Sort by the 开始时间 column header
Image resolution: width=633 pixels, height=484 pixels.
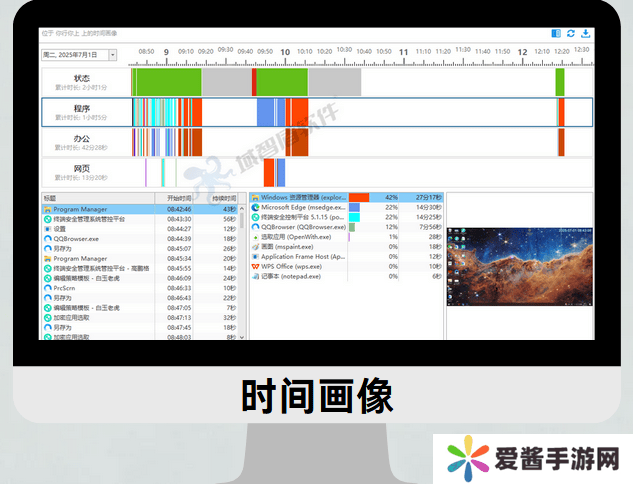(x=182, y=198)
